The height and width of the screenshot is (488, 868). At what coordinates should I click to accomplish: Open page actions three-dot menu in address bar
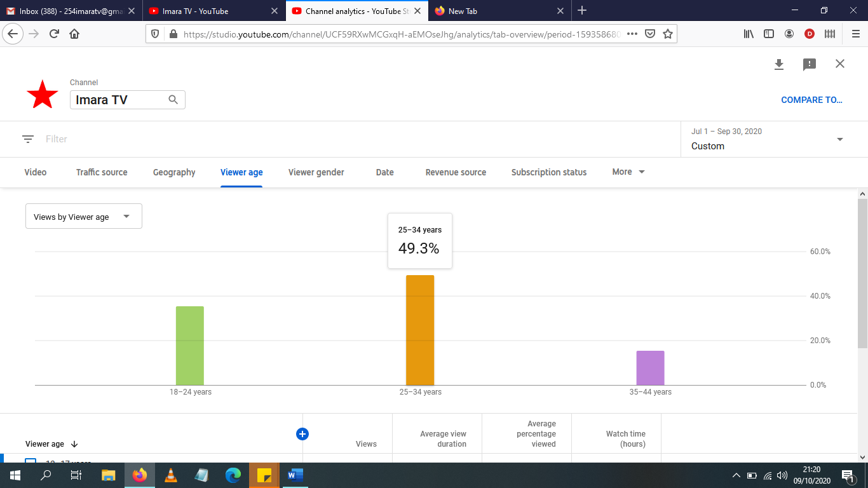[632, 34]
